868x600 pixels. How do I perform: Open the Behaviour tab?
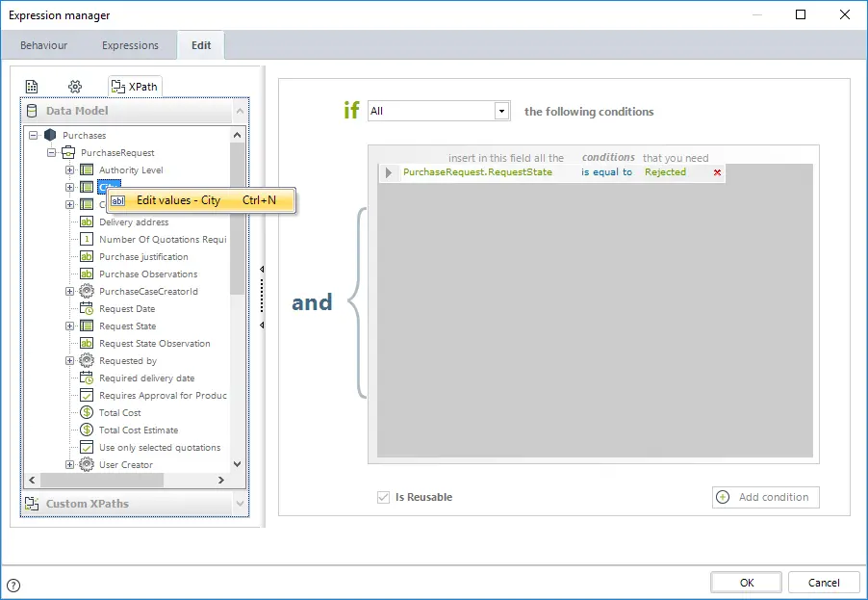coord(43,45)
